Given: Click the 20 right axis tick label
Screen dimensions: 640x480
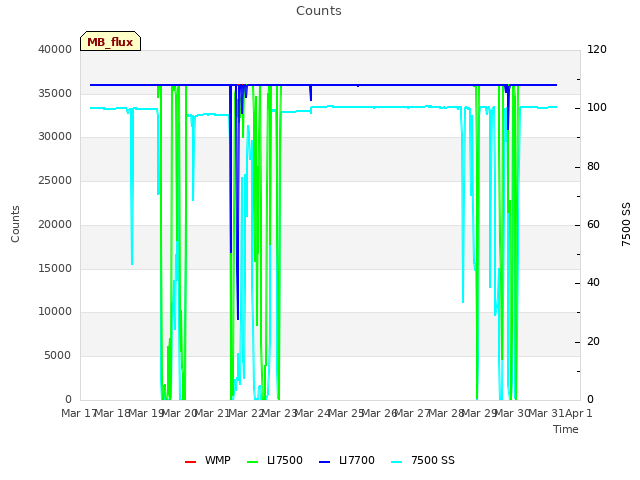Looking at the screenshot, I should pyautogui.click(x=593, y=341).
